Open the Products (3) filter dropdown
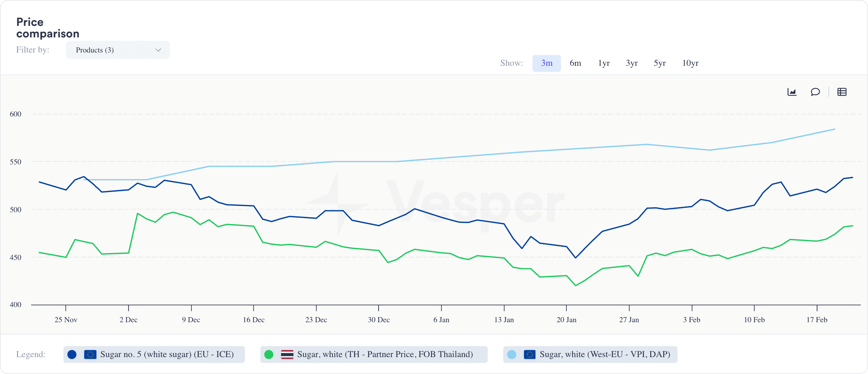 coord(118,50)
